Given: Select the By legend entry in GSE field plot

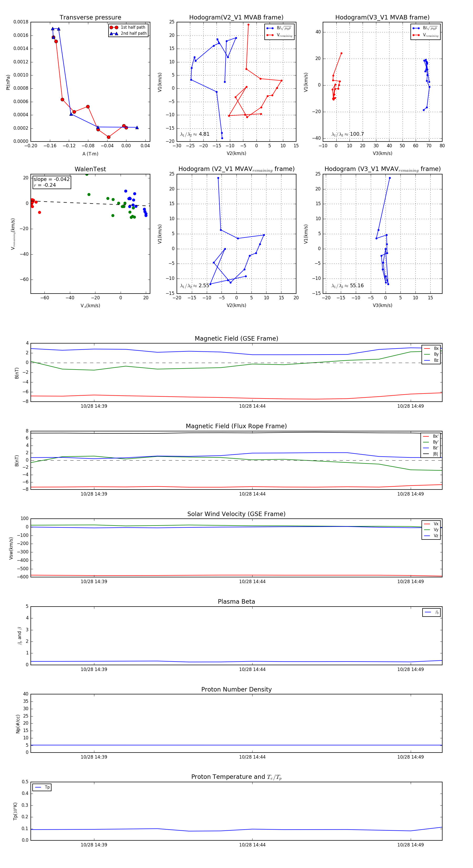Looking at the screenshot, I should coord(431,355).
